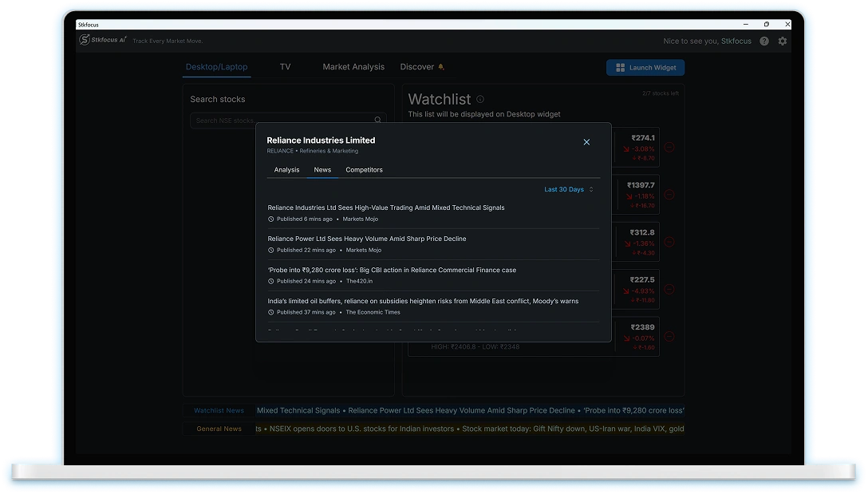Open the Competitors tab
Viewport: 868px width, 494px height.
[364, 170]
